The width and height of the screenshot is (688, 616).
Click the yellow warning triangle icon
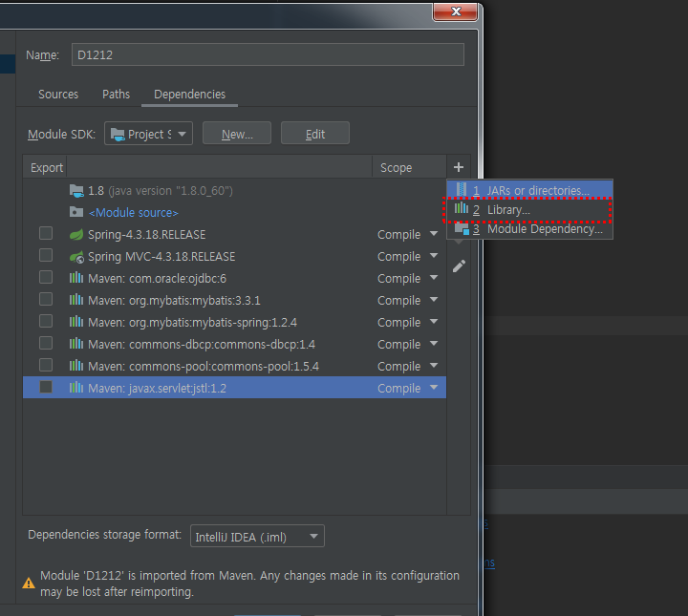[29, 584]
